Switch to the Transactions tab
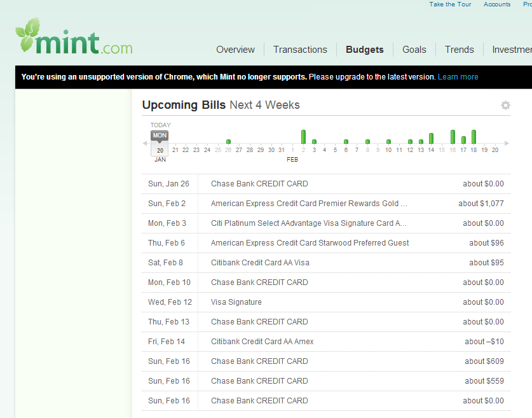The width and height of the screenshot is (532, 418). 300,50
